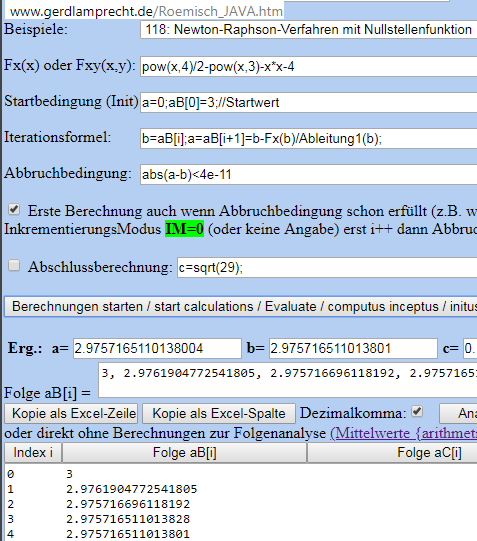Click the result field b=
The image size is (477, 541).
(353, 348)
